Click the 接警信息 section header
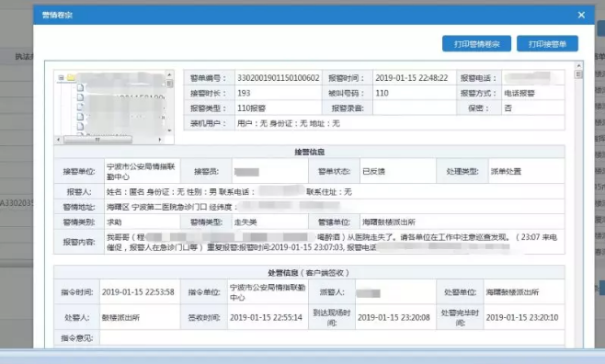The image size is (605, 364). pyautogui.click(x=309, y=152)
